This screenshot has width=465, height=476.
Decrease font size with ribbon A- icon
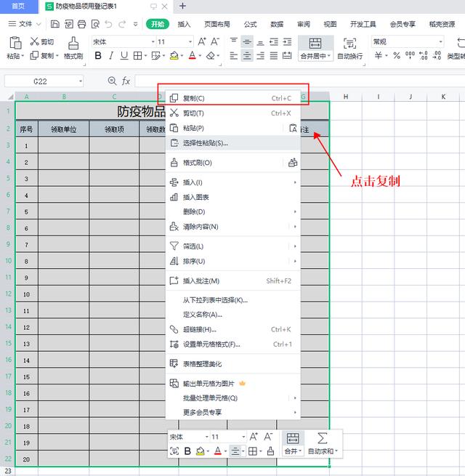coord(215,41)
